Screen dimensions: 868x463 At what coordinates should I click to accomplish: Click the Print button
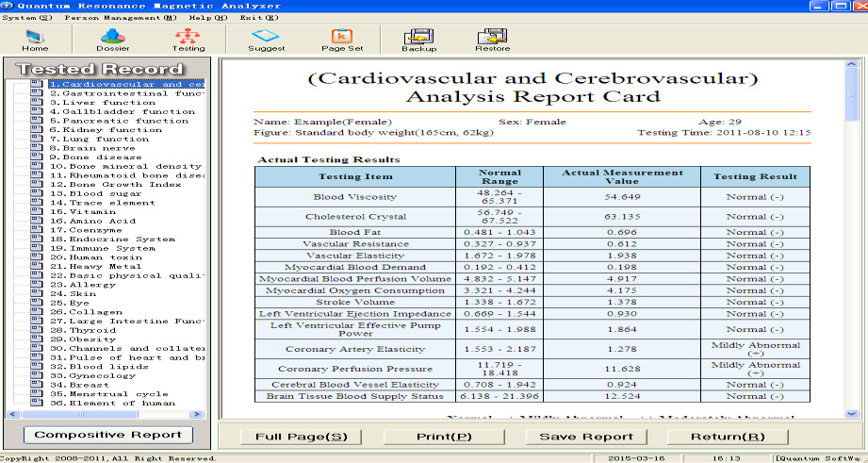(443, 437)
